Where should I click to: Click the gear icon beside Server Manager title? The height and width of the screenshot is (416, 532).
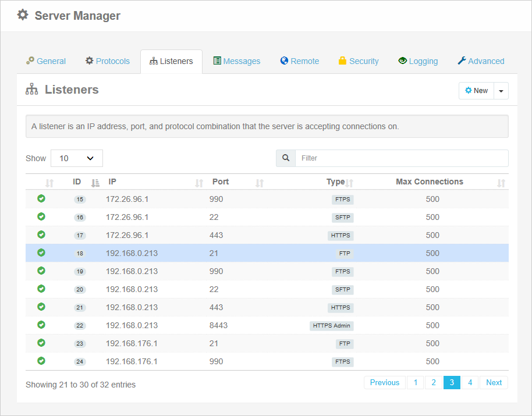[22, 15]
